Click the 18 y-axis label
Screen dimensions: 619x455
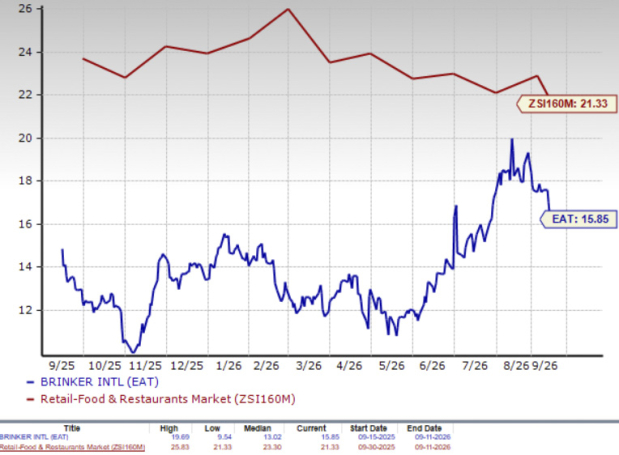click(x=25, y=181)
